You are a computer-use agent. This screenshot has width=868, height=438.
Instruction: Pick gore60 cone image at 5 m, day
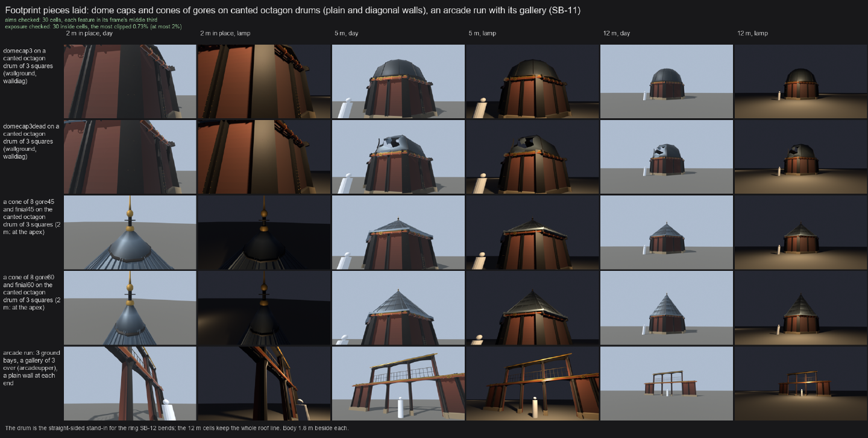(x=398, y=308)
